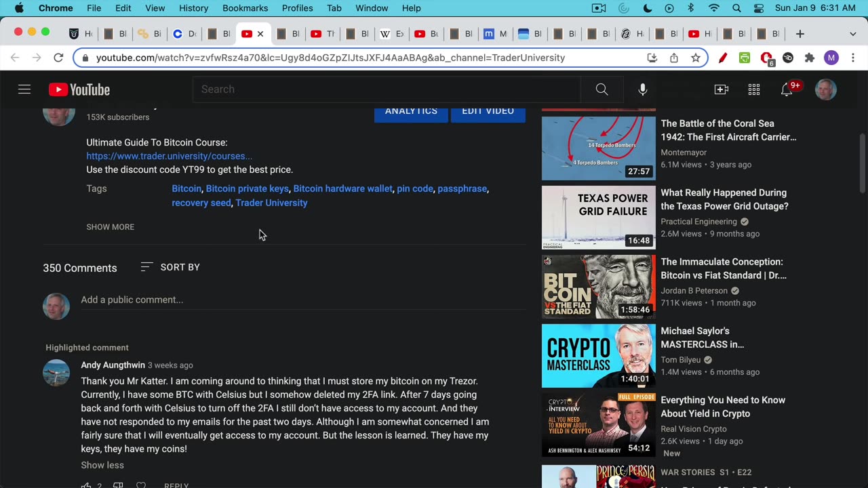Click the Bitcoin hardware wallet tag
This screenshot has height=488, width=868.
pyautogui.click(x=342, y=188)
